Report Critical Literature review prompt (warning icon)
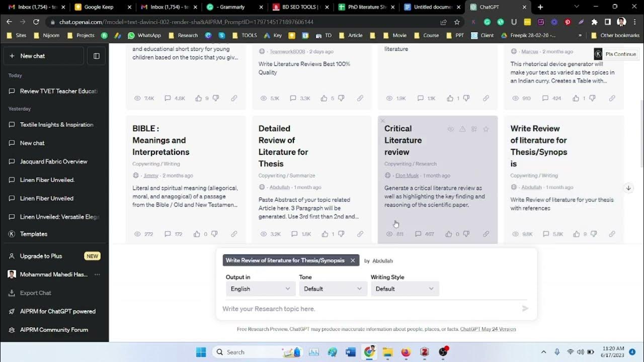The height and width of the screenshot is (362, 644). (x=462, y=129)
